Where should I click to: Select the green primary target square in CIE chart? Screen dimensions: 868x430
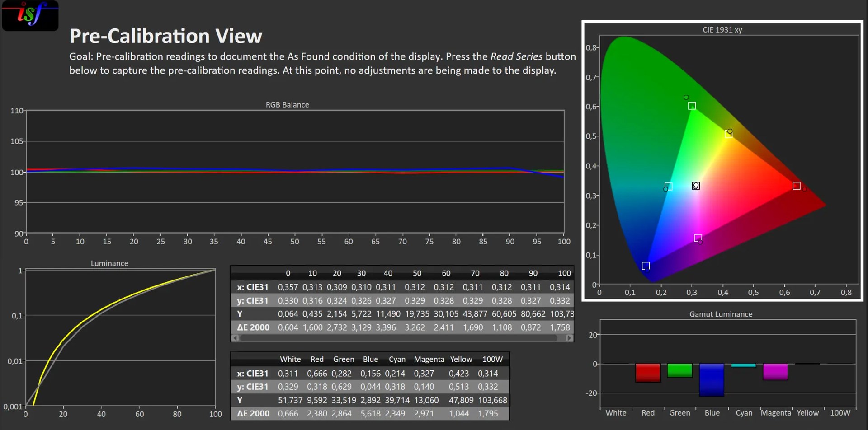692,106
